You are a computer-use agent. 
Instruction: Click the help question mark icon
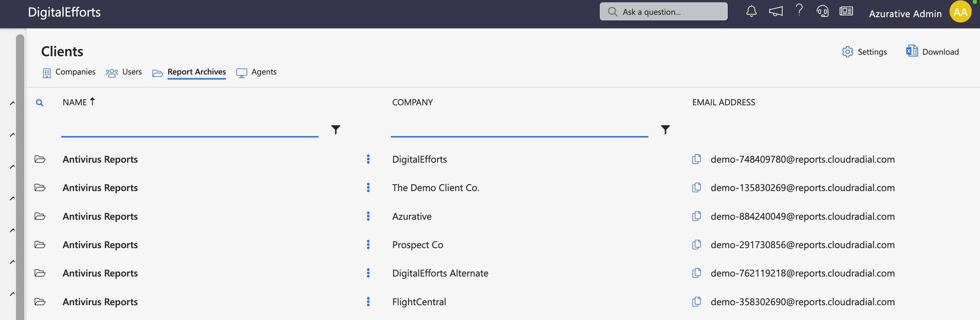point(799,10)
